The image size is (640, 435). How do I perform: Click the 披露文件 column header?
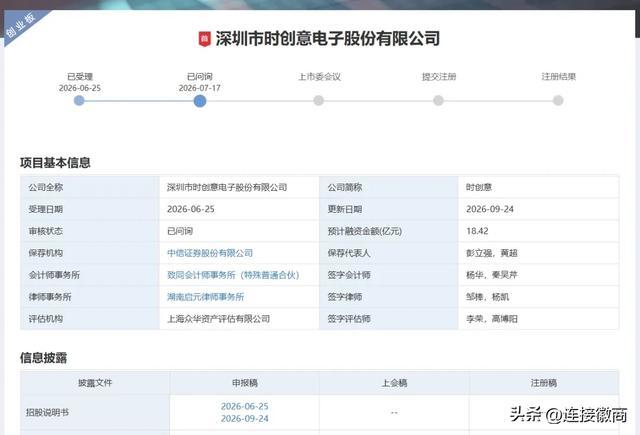click(95, 383)
